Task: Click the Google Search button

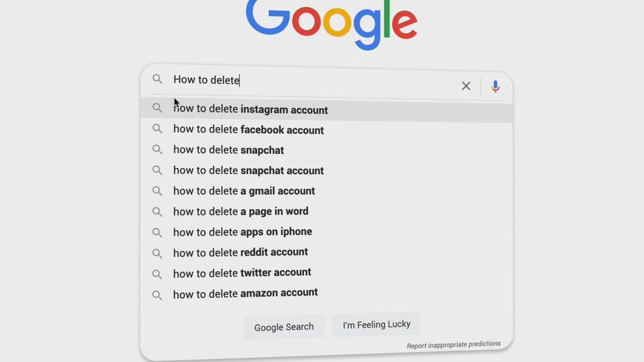Action: (284, 327)
